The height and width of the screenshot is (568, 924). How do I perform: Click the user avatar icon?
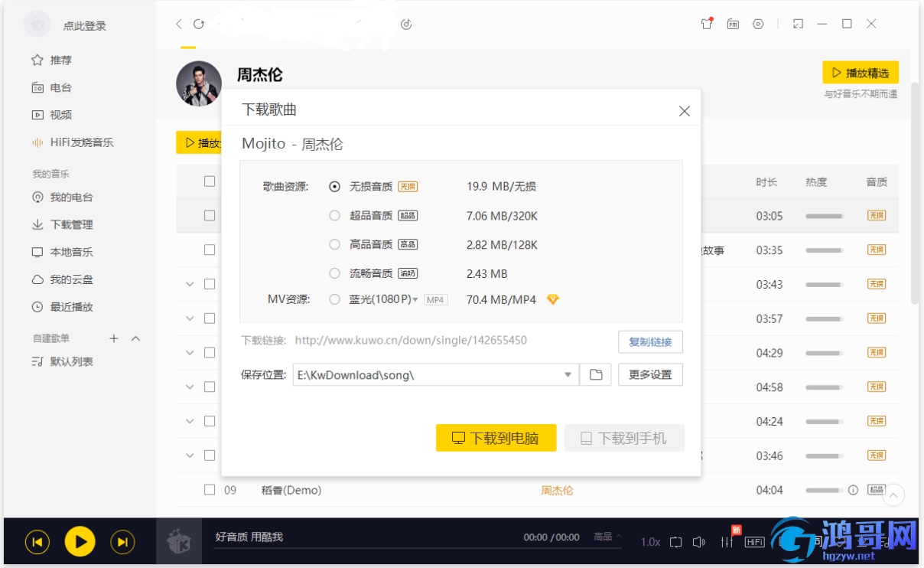tap(37, 24)
